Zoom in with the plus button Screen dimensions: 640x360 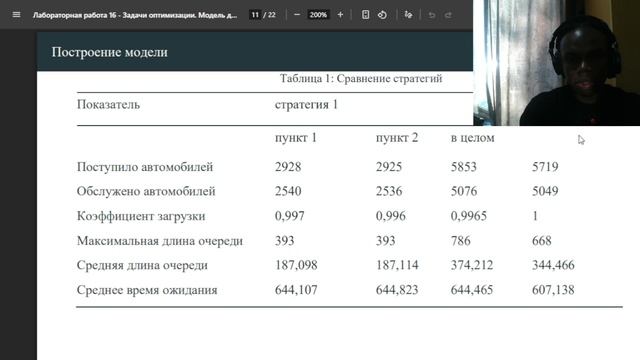coord(340,15)
